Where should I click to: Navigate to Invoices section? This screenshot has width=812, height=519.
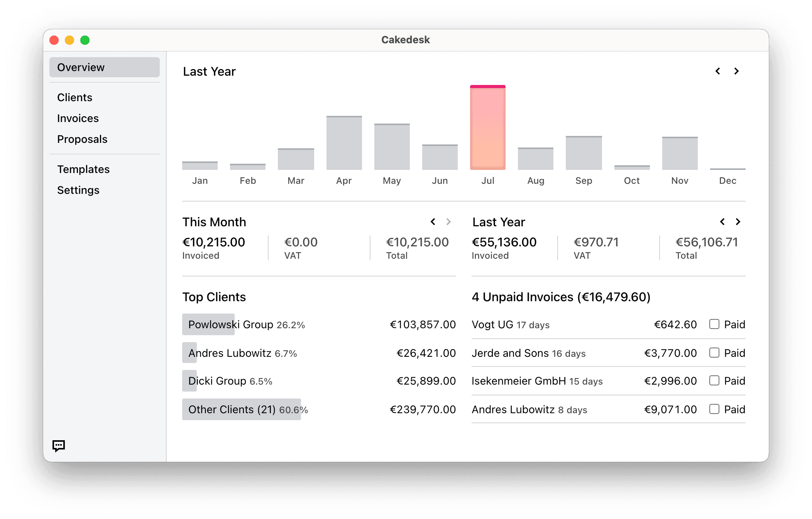[78, 118]
